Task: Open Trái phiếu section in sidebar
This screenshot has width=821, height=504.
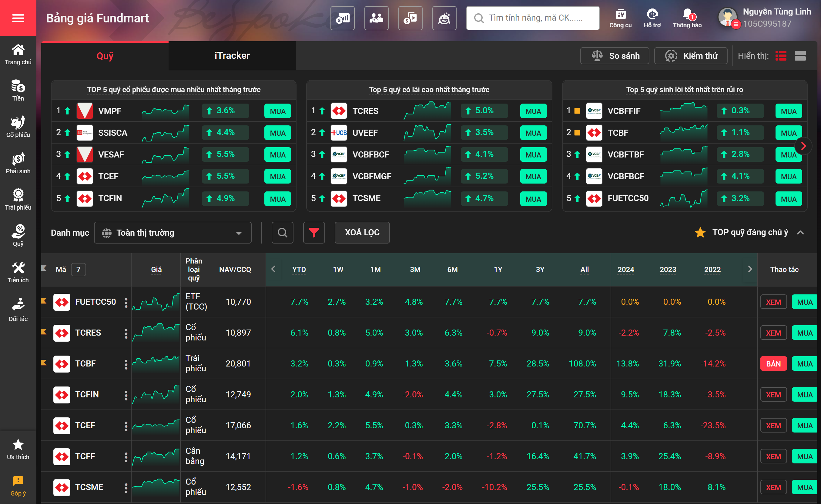Action: (18, 200)
